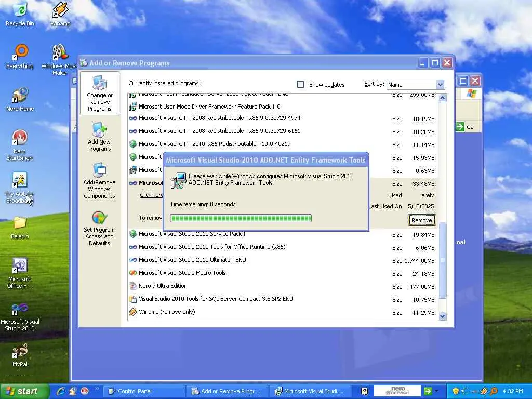The width and height of the screenshot is (532, 399).
Task: Launch Nero Home desktop shortcut
Action: [x=20, y=99]
